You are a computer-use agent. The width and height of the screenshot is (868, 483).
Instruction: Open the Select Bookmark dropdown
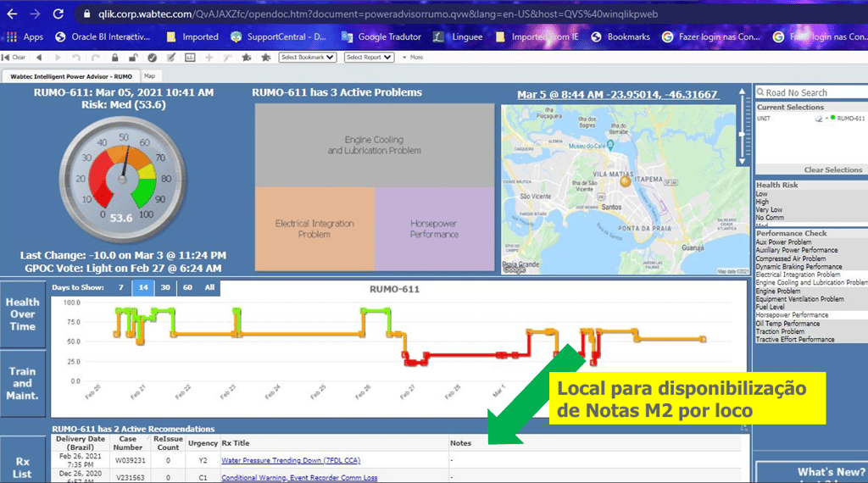[x=307, y=57]
